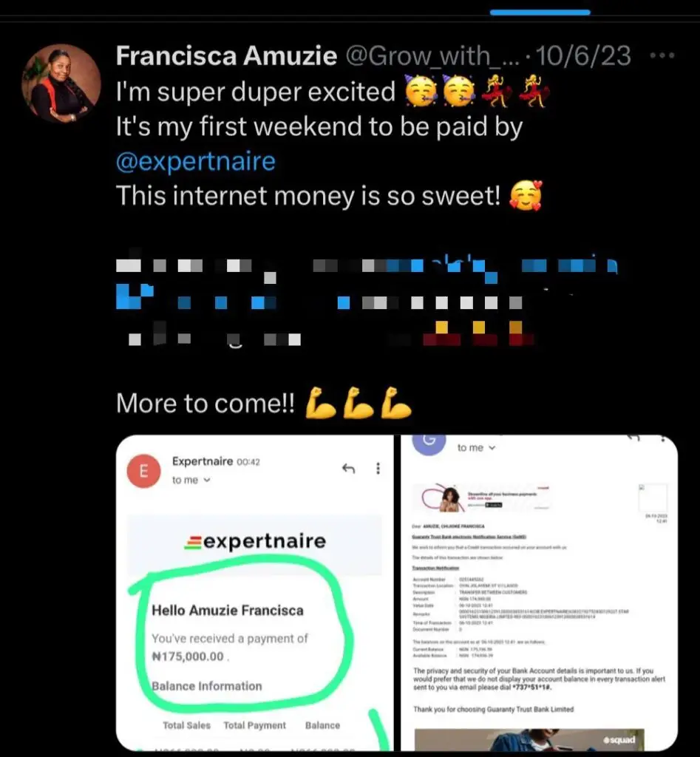The width and height of the screenshot is (700, 757).
Task: Open the three-dot tweet options menu
Action: click(662, 55)
